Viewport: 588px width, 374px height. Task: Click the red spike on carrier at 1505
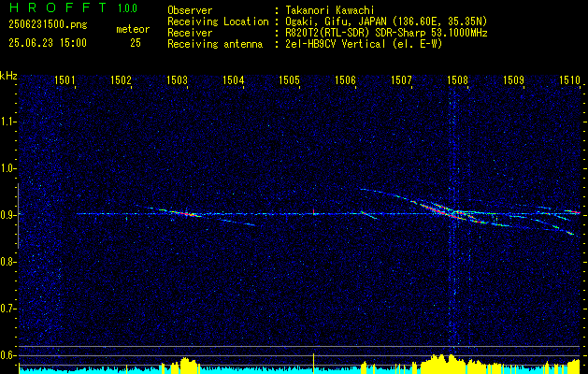point(313,212)
